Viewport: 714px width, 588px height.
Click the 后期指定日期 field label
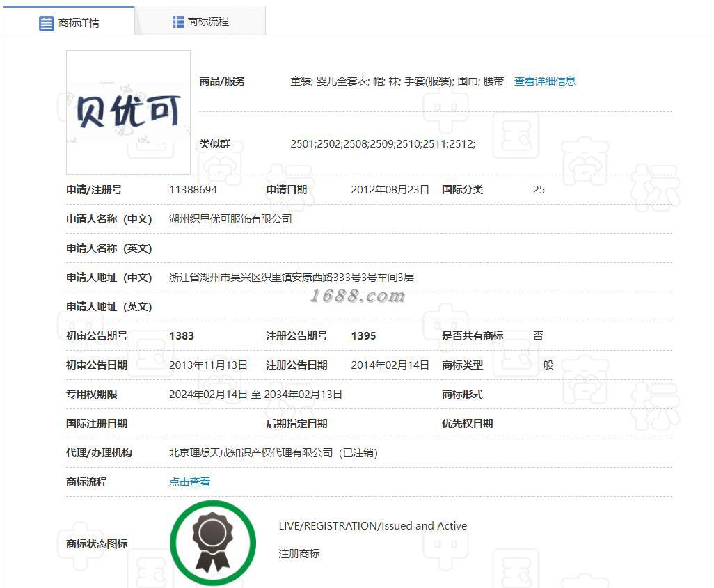click(296, 424)
